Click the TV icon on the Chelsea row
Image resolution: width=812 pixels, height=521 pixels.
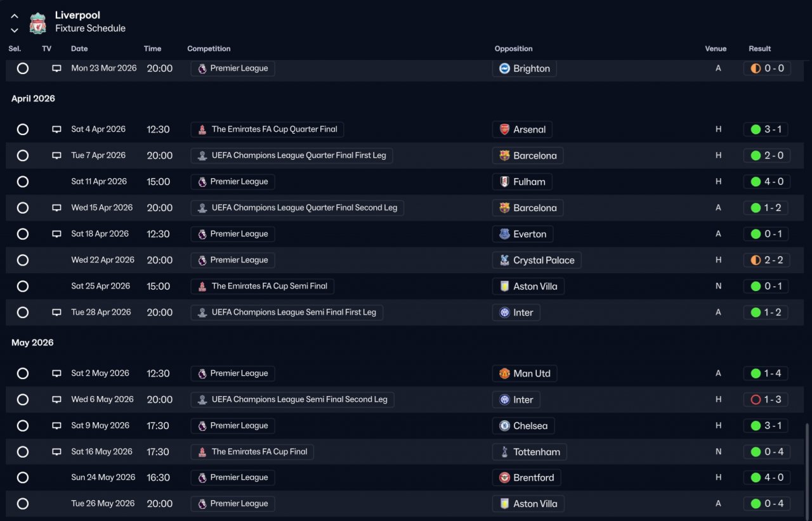(56, 426)
